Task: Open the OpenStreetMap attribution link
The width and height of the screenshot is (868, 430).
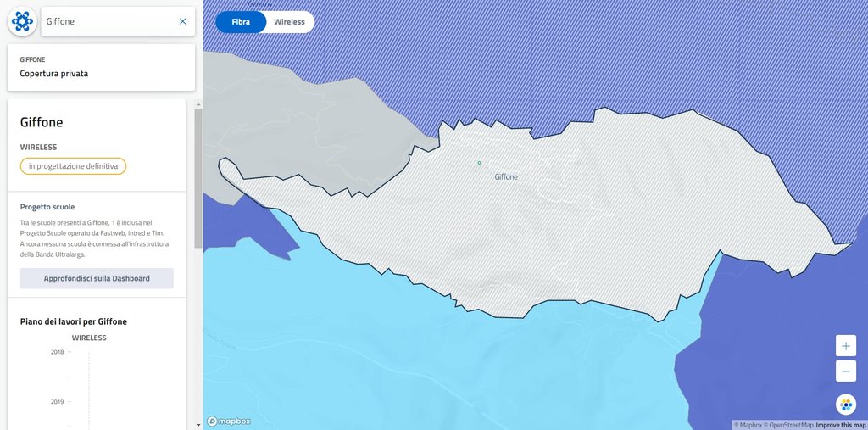Action: (x=789, y=425)
